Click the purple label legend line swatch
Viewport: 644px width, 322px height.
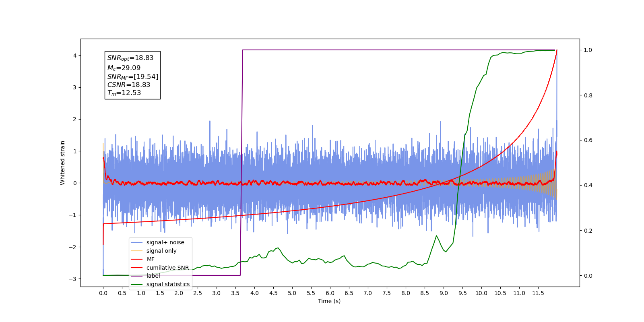pyautogui.click(x=137, y=276)
